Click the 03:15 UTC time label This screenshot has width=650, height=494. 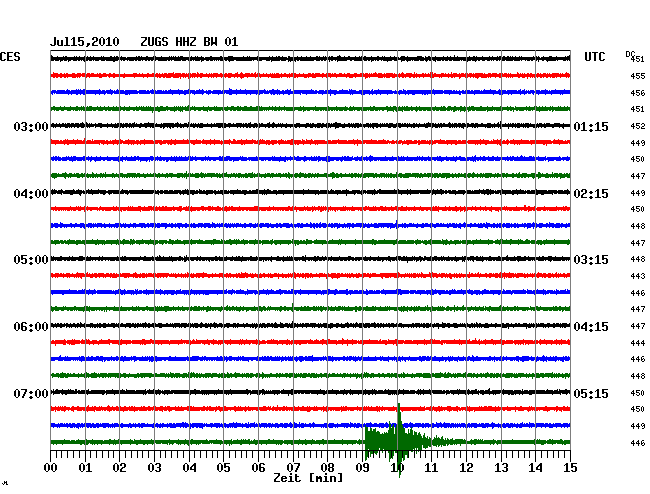pyautogui.click(x=591, y=260)
